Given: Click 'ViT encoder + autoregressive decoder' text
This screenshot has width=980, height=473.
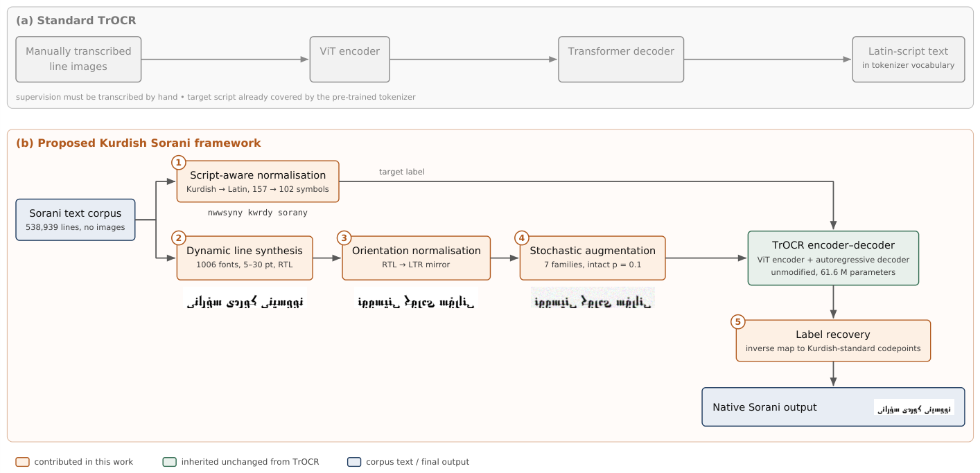Looking at the screenshot, I should [834, 260].
